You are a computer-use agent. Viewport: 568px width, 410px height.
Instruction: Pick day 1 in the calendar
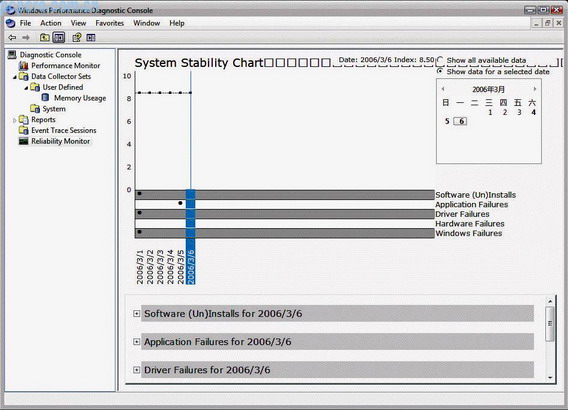pyautogui.click(x=490, y=113)
